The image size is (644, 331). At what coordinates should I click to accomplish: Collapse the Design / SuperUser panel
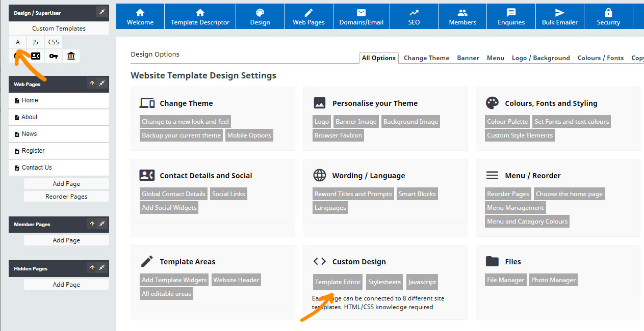click(102, 12)
